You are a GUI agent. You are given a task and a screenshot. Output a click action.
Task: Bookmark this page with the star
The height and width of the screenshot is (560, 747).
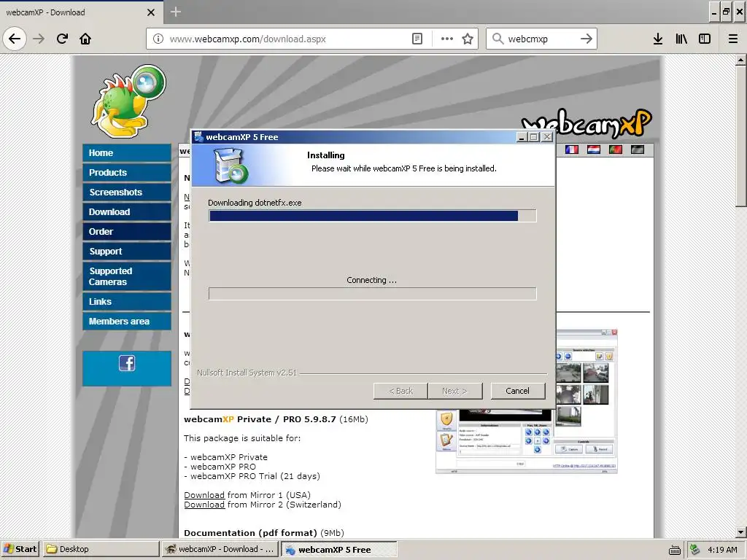[468, 39]
